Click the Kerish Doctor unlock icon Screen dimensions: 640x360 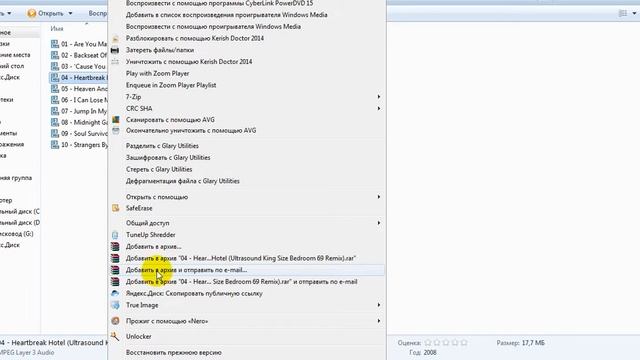pyautogui.click(x=116, y=39)
